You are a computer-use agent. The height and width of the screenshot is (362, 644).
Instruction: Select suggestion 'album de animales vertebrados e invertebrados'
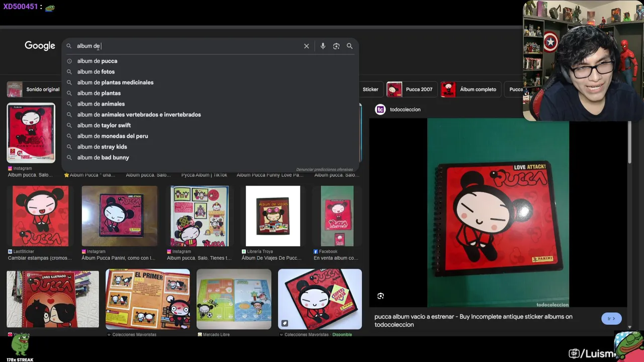click(x=210, y=115)
